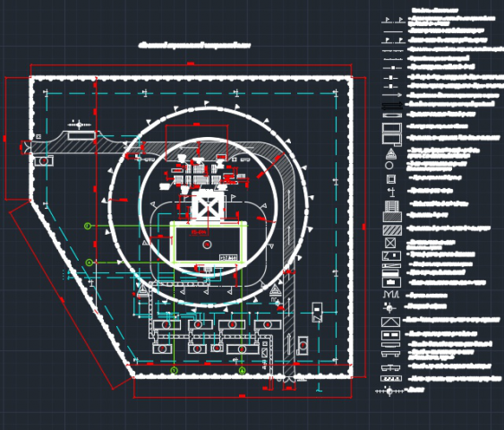Select the red label text inside the building
The image size is (504, 430).
click(199, 232)
